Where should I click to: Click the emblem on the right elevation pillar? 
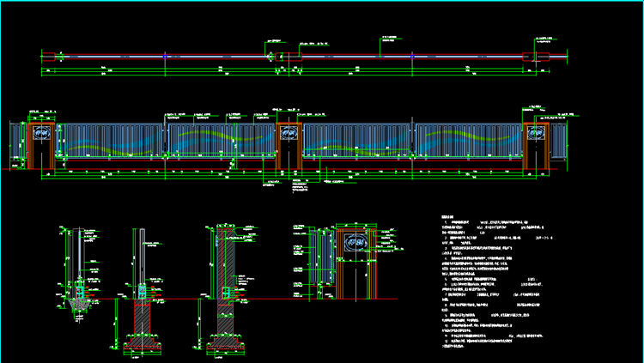tap(537, 133)
